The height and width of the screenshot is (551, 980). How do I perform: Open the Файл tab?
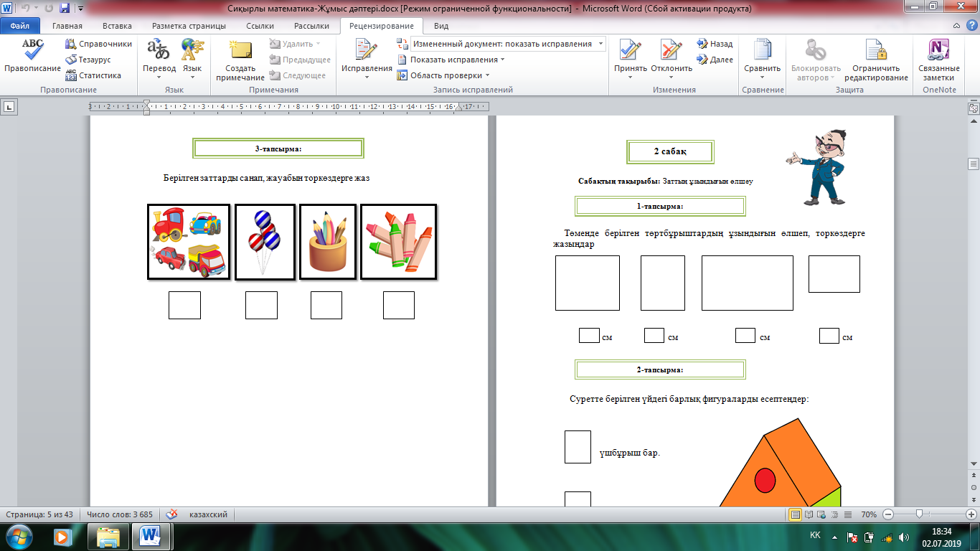20,26
